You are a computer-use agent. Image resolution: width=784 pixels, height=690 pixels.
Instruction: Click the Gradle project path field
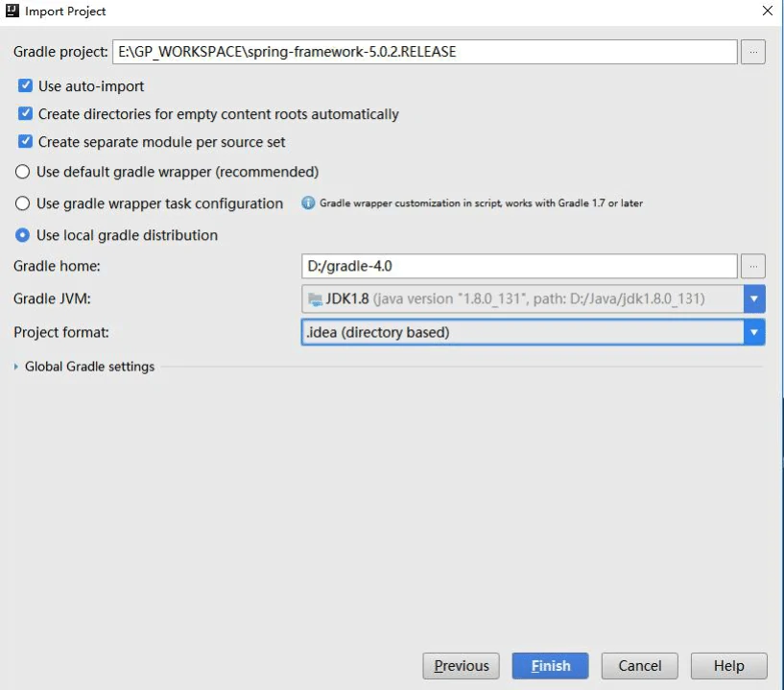click(424, 52)
